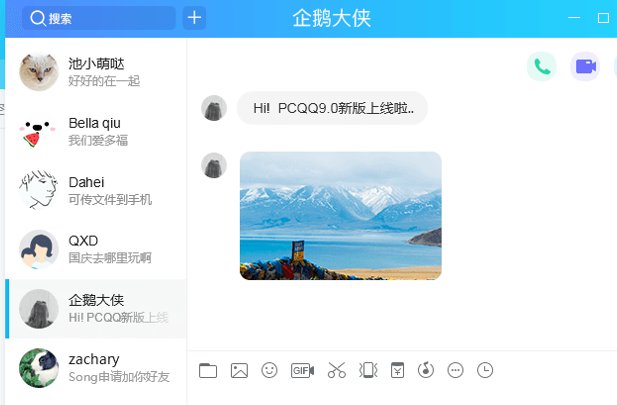Screen dimensions: 617x405
Task: Minimize the QQ chat window
Action: tap(574, 18)
